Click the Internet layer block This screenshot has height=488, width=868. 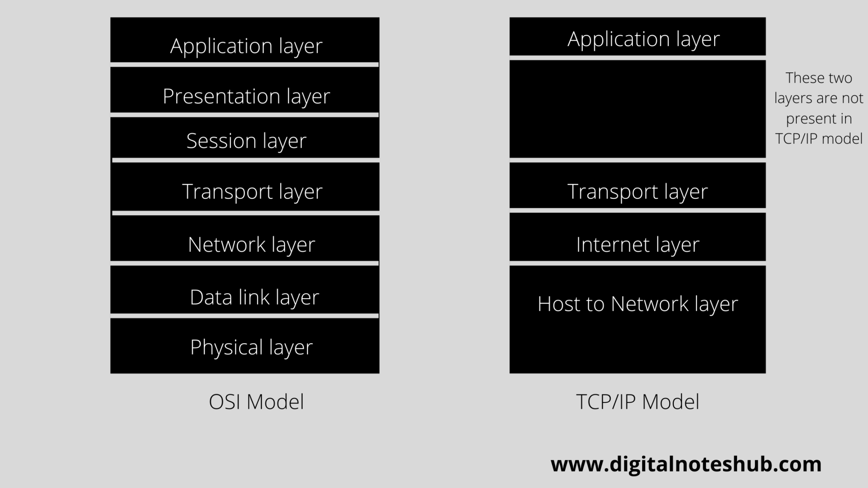[x=637, y=244]
